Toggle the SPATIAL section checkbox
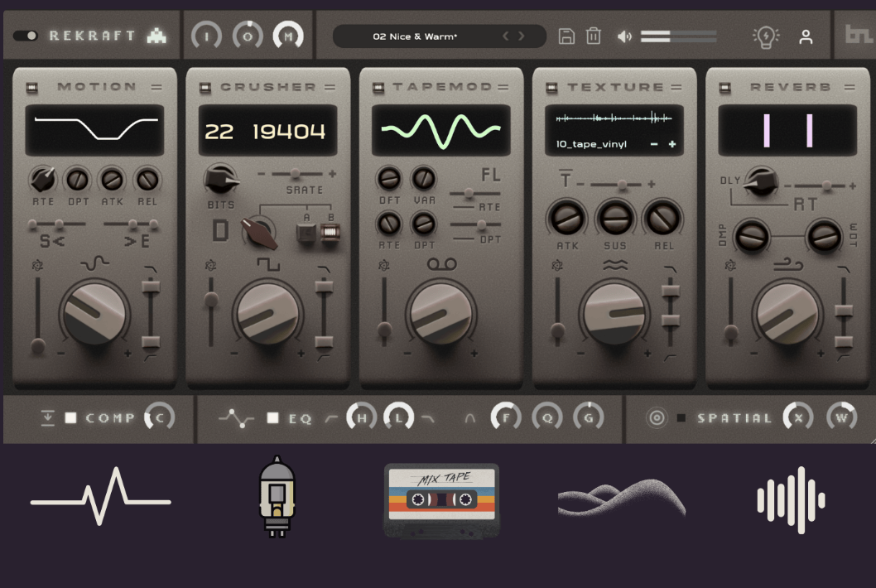 (x=681, y=418)
